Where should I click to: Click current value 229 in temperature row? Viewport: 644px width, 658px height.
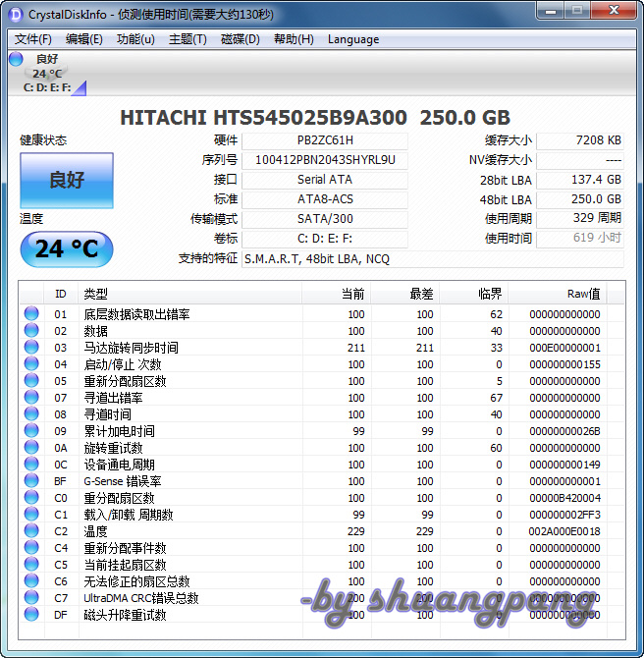[x=355, y=531]
